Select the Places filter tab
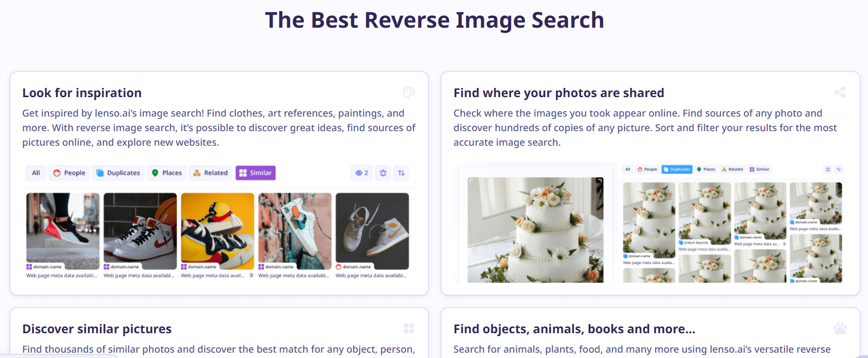The image size is (868, 358). pyautogui.click(x=167, y=173)
